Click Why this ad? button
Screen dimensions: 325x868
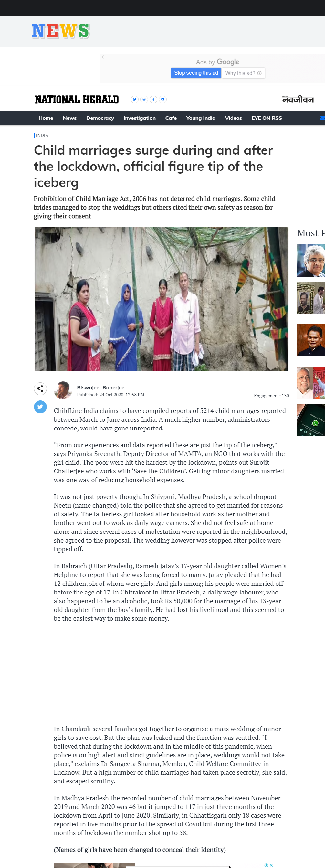pyautogui.click(x=243, y=73)
